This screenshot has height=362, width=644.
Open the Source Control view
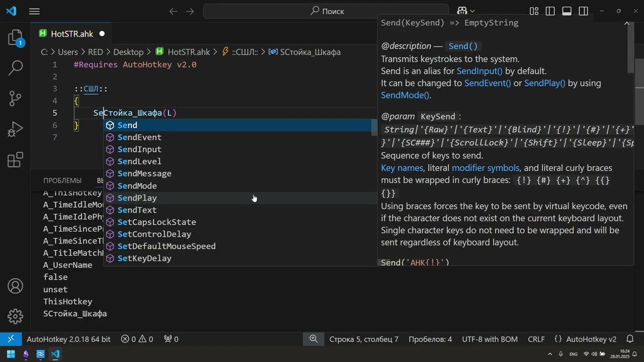pos(16,98)
